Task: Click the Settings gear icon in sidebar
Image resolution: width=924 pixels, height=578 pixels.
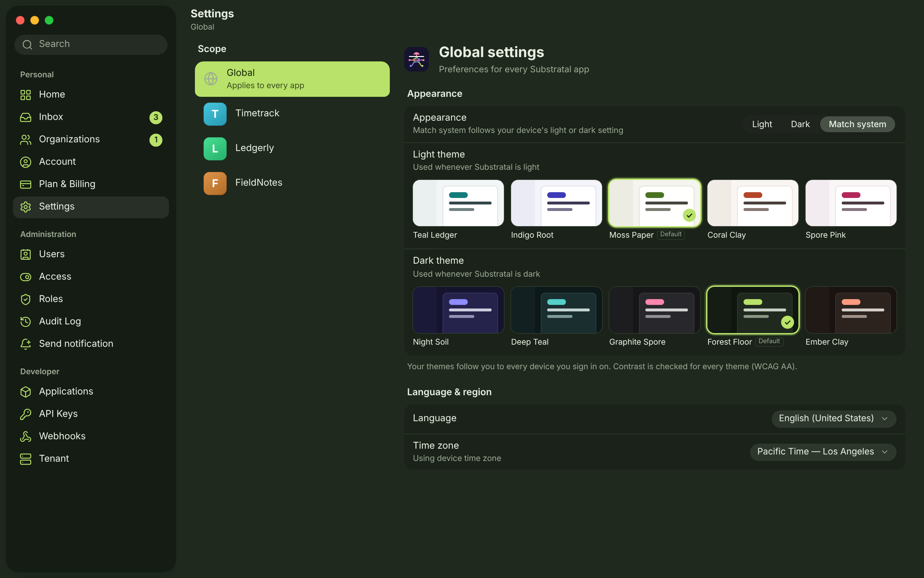Action: point(26,207)
